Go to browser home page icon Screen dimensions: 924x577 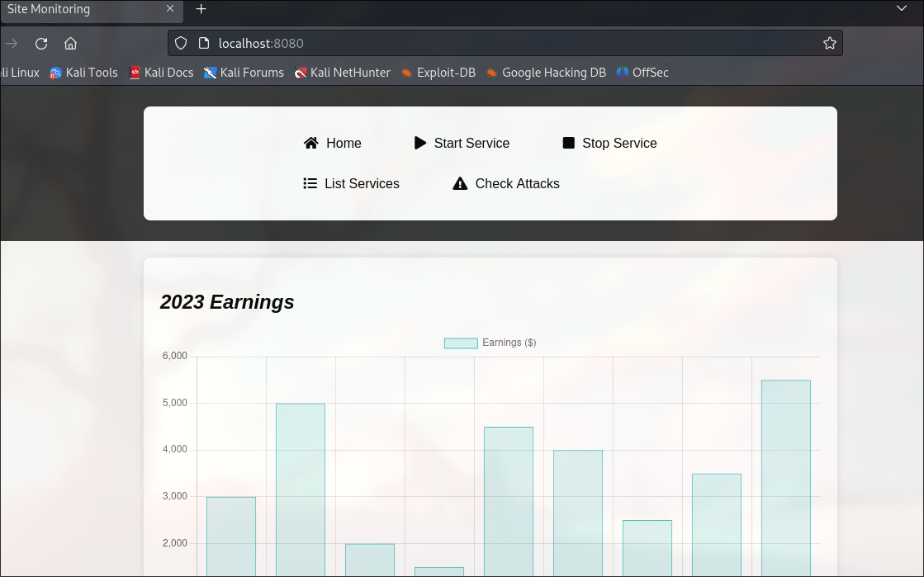point(71,43)
